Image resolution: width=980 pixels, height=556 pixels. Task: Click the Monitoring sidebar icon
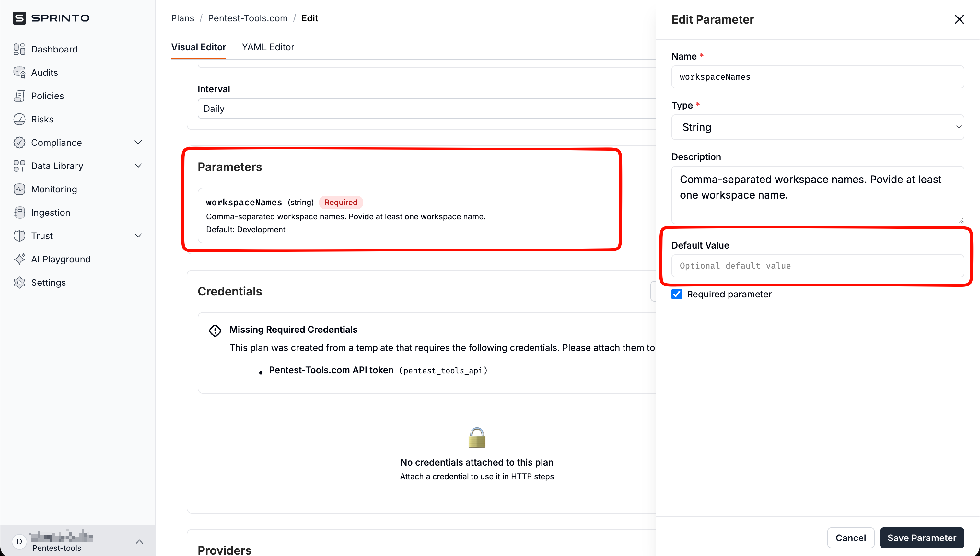[x=19, y=189]
